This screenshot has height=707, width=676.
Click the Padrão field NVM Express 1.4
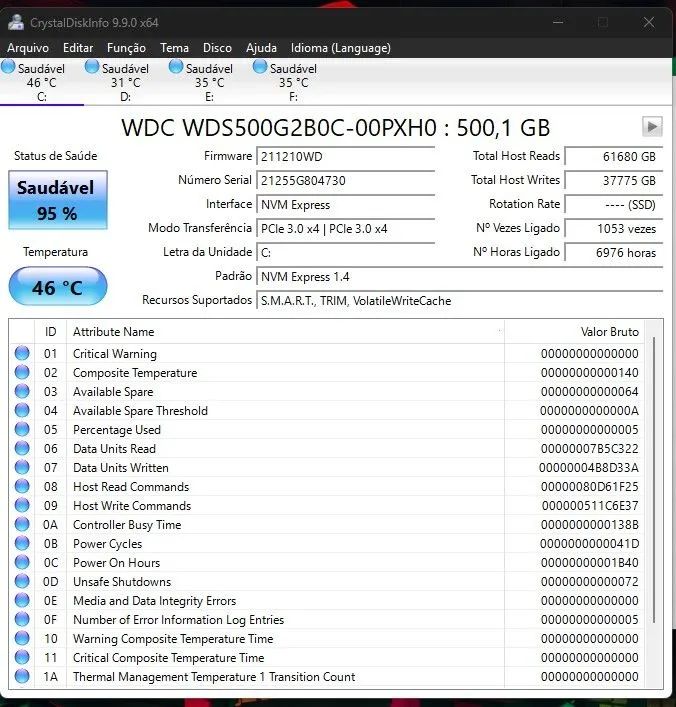(x=460, y=277)
